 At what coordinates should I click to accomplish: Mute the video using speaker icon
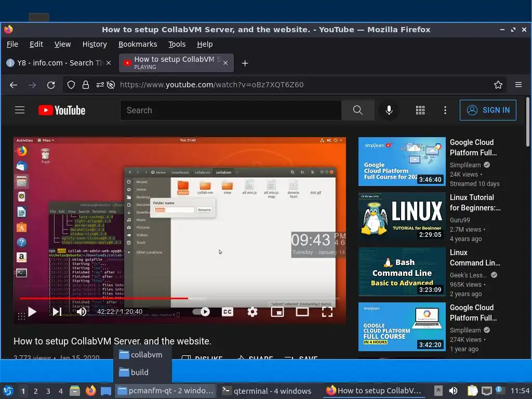[x=82, y=312]
